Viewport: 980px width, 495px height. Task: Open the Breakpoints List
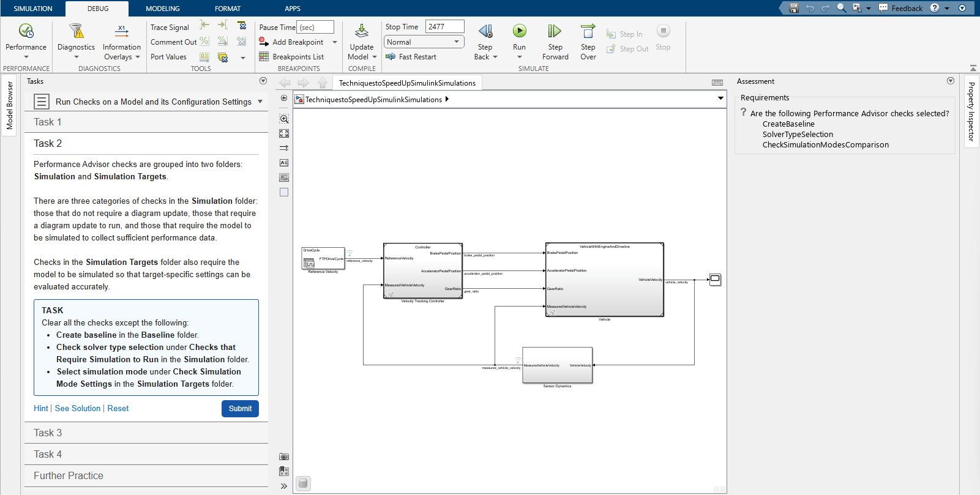(x=291, y=57)
